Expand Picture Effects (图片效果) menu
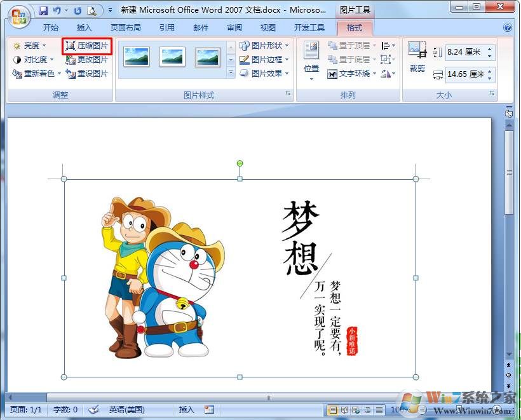The image size is (521, 420). click(x=264, y=74)
